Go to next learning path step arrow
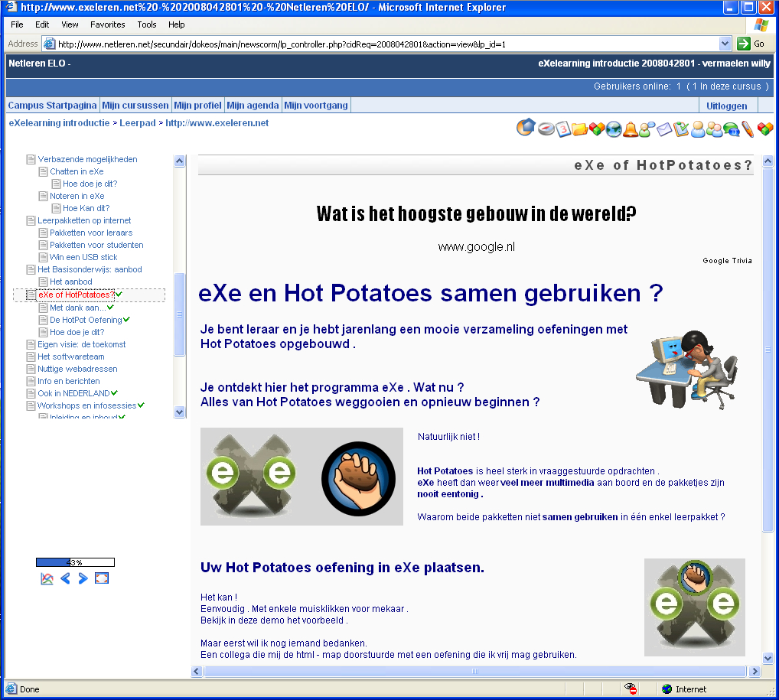The width and height of the screenshot is (779, 700). 83,578
